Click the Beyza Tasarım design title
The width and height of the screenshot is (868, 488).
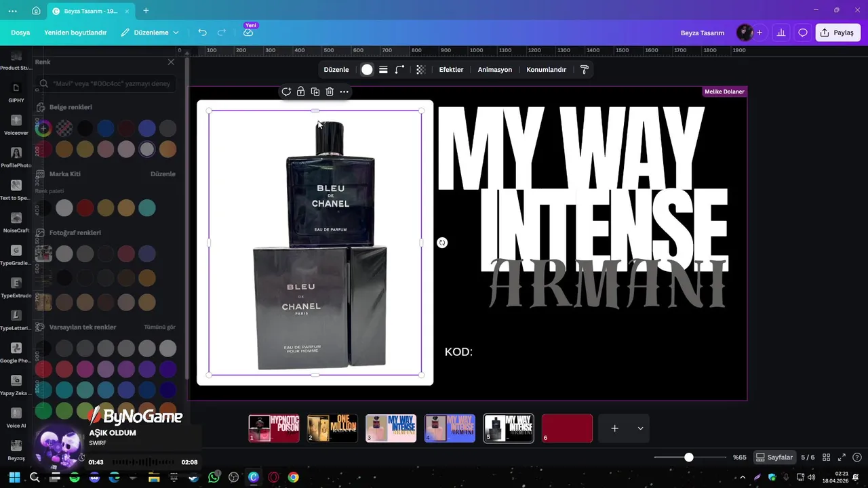pos(703,33)
